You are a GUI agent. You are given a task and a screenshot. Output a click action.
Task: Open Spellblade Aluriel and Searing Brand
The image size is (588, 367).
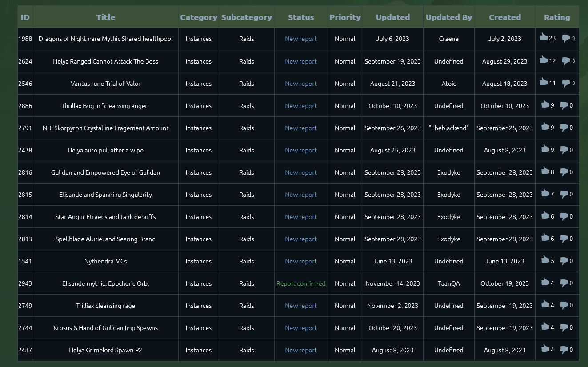(106, 239)
